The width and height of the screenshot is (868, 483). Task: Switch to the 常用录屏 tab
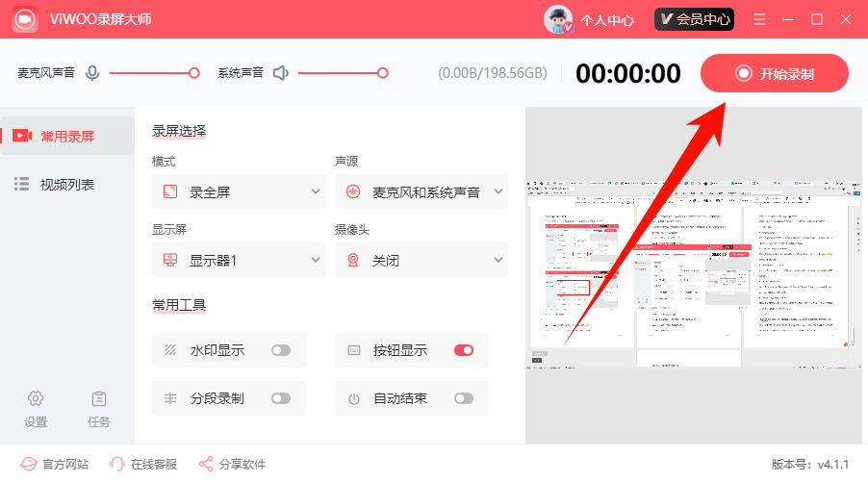pos(67,136)
